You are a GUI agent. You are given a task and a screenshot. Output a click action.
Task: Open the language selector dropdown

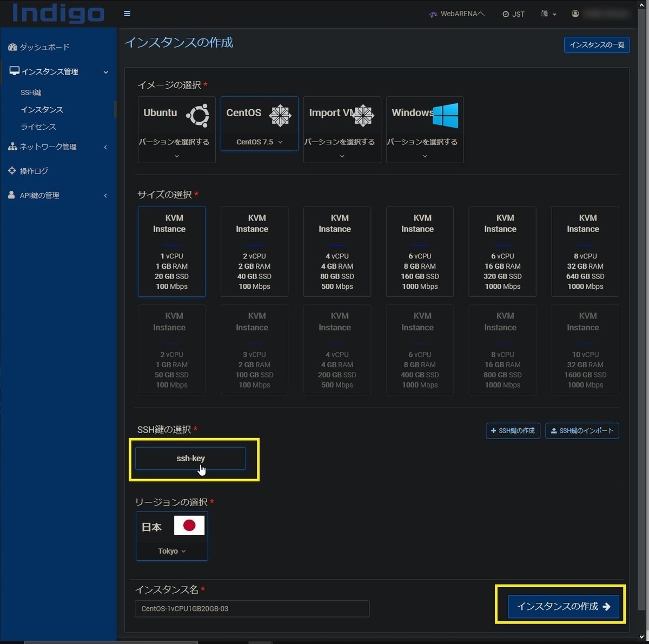point(548,14)
